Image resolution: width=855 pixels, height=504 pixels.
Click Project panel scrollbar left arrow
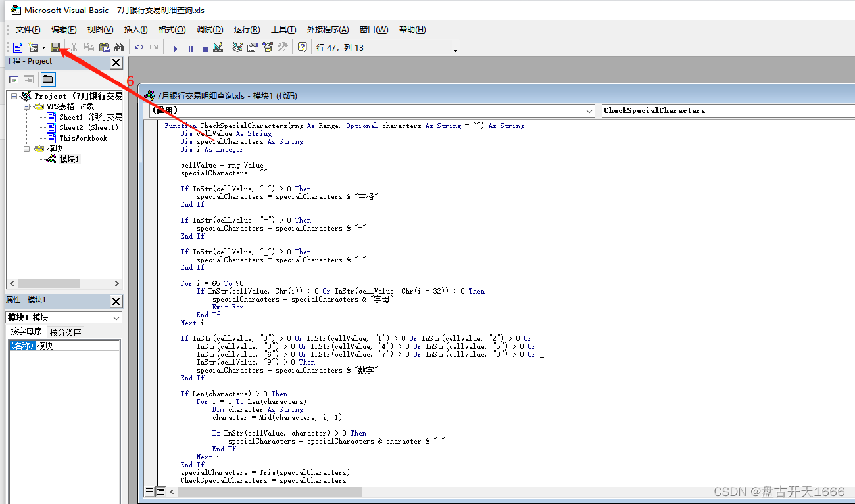click(x=11, y=284)
